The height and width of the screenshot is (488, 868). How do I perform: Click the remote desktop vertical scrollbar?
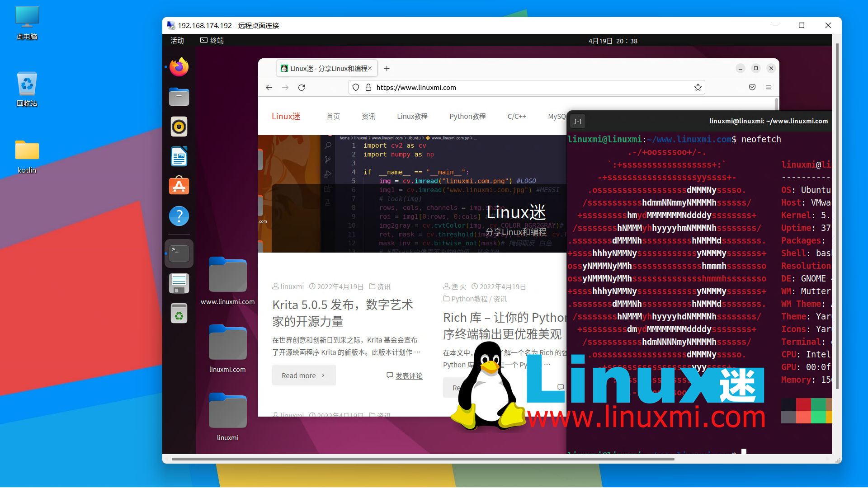(837, 216)
